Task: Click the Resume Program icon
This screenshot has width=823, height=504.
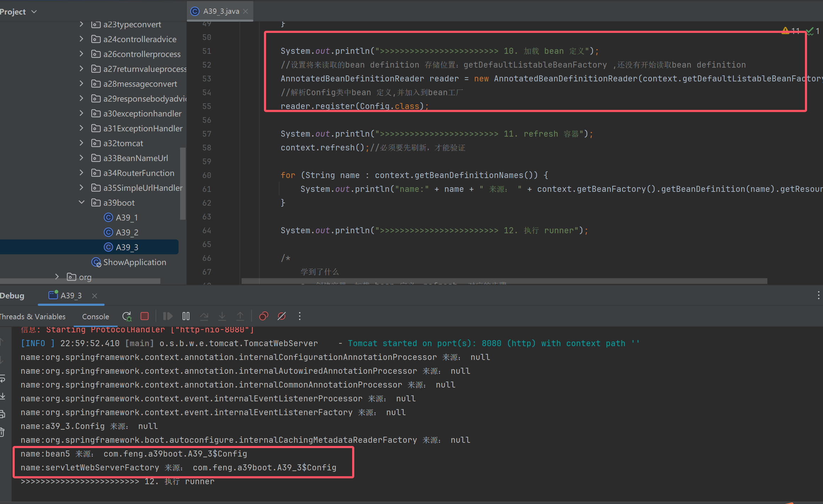Action: pos(168,316)
